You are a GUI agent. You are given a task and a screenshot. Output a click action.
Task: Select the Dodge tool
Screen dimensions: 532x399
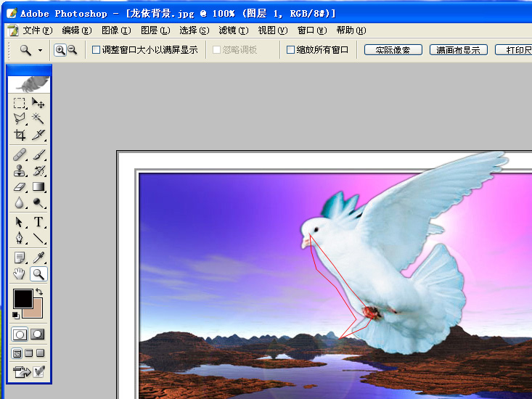tap(38, 202)
